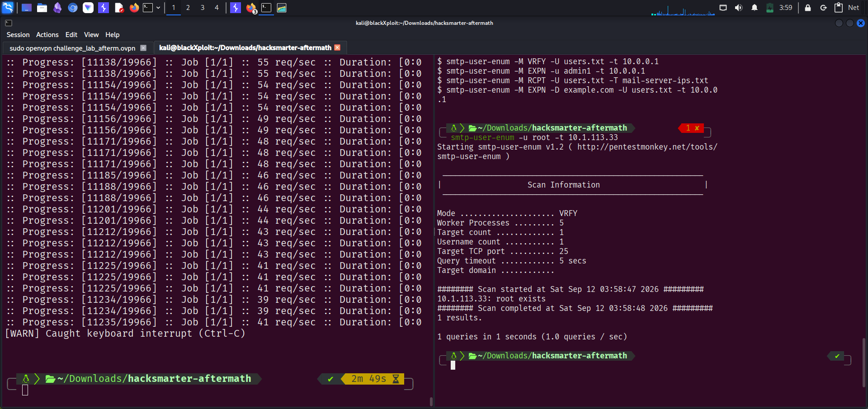
Task: Click the 'smtp-user-enum -M EXPN -u admin1' example line
Action: pos(541,71)
